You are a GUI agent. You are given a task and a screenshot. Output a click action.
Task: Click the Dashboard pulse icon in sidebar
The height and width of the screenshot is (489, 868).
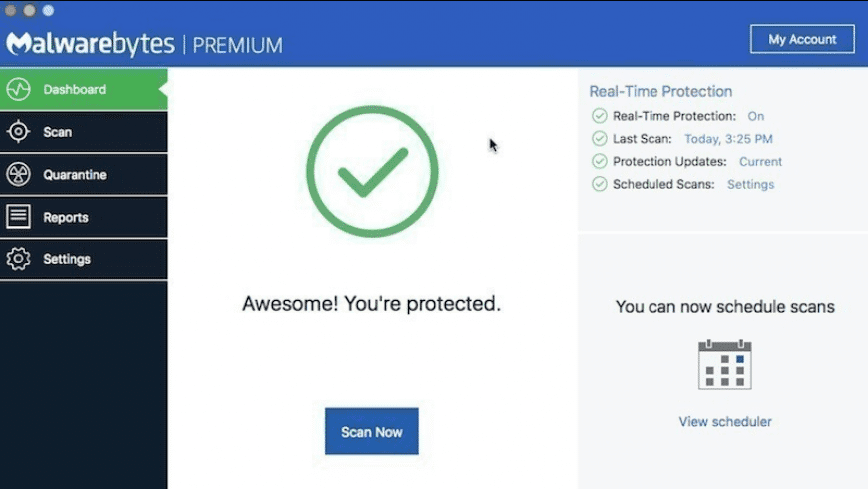click(18, 90)
